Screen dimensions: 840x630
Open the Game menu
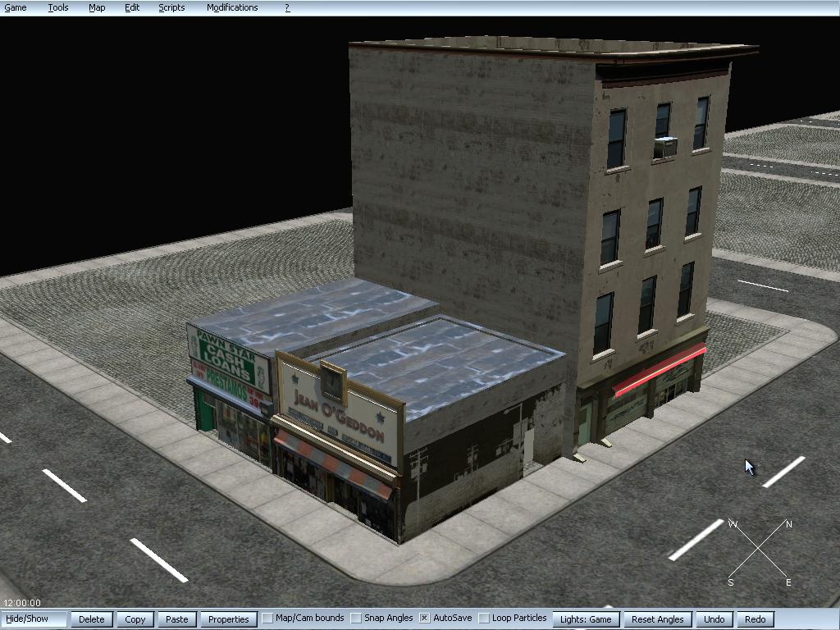16,7
